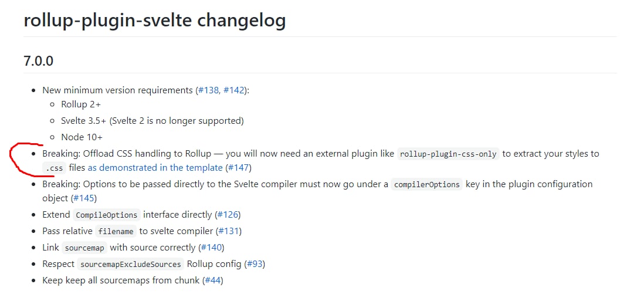Viewport: 644px width, 301px height.
Task: Click the CompileOptions code label
Action: pyautogui.click(x=107, y=215)
